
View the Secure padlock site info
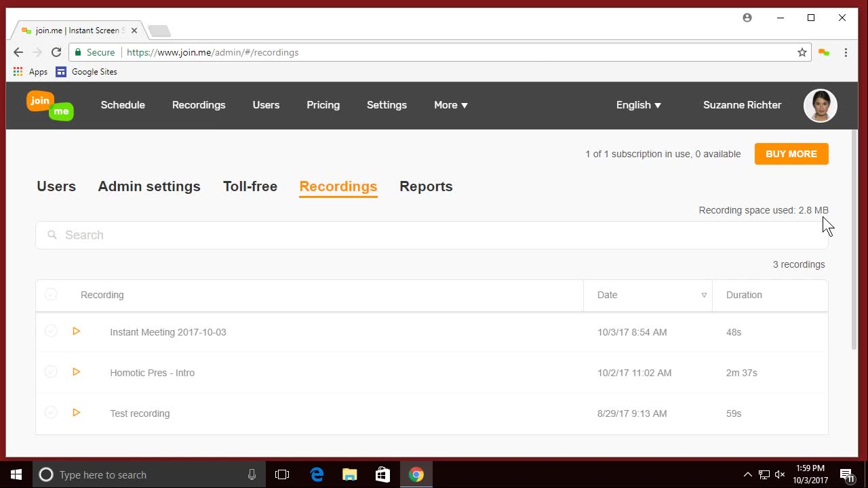(x=95, y=52)
